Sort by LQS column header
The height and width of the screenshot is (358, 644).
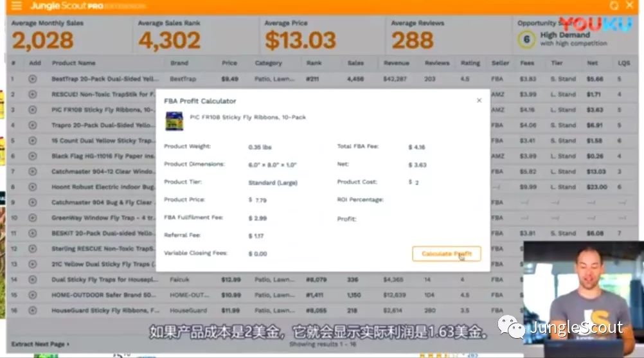[x=623, y=63]
